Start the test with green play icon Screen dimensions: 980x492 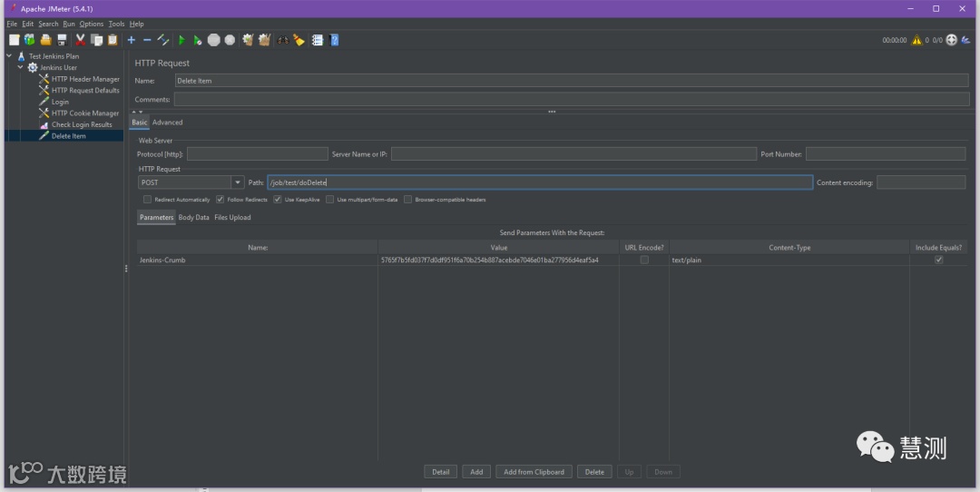pos(181,40)
